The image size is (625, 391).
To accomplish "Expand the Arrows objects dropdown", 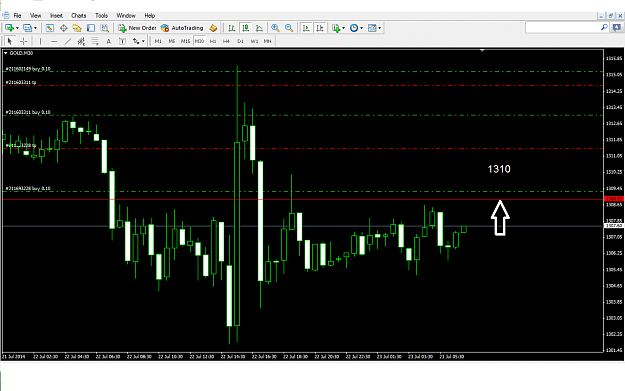I will (x=143, y=41).
